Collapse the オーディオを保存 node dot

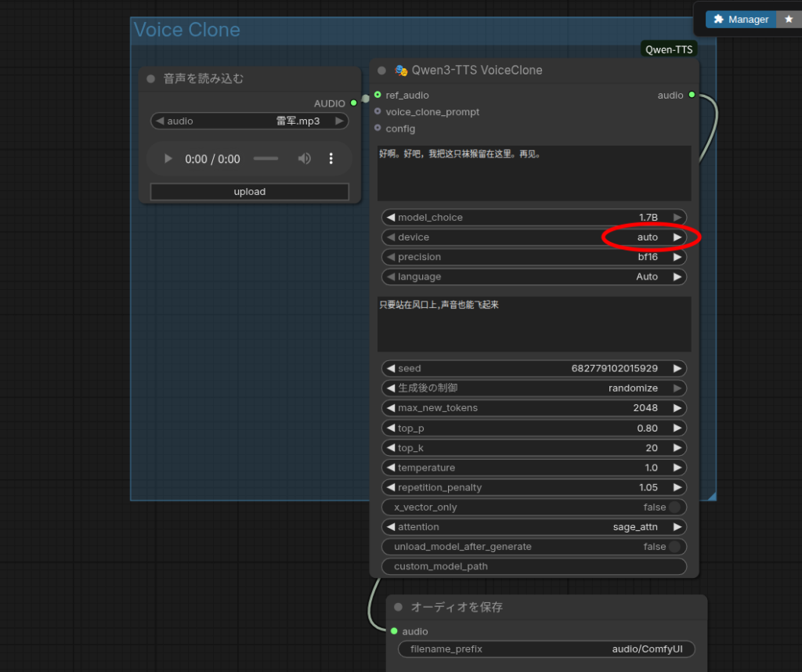[x=398, y=607]
